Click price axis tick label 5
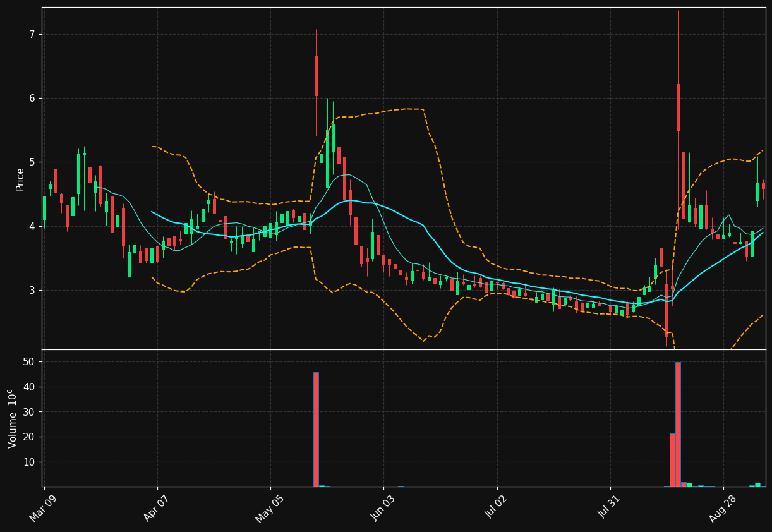The width and height of the screenshot is (772, 532). (x=32, y=162)
